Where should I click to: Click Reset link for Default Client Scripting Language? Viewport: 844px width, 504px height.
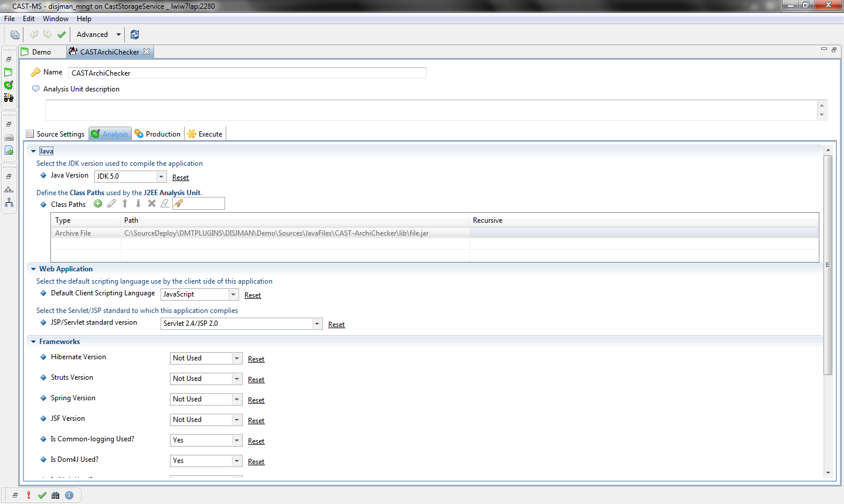pyautogui.click(x=253, y=295)
